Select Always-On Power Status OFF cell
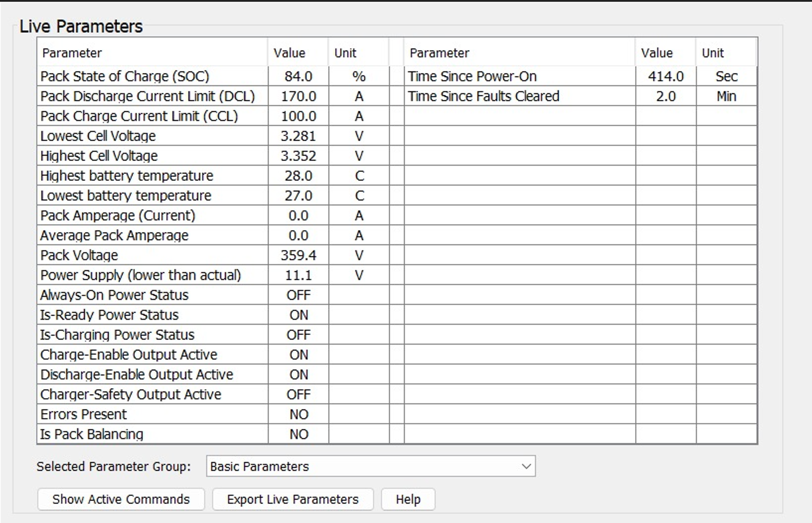The height and width of the screenshot is (523, 812). coord(298,295)
